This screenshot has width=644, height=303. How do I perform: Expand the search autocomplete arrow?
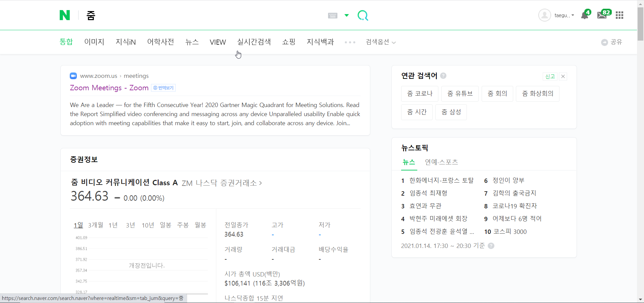click(x=346, y=15)
